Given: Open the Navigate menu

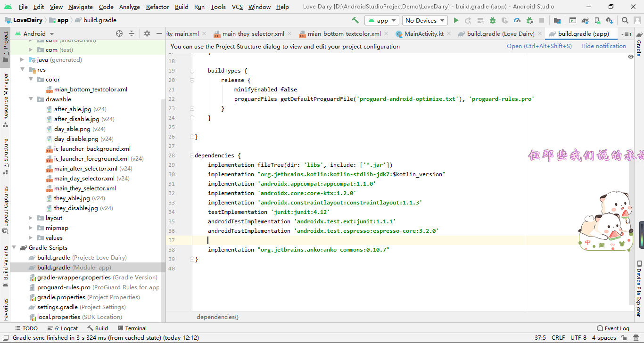Looking at the screenshot, I should 81,7.
